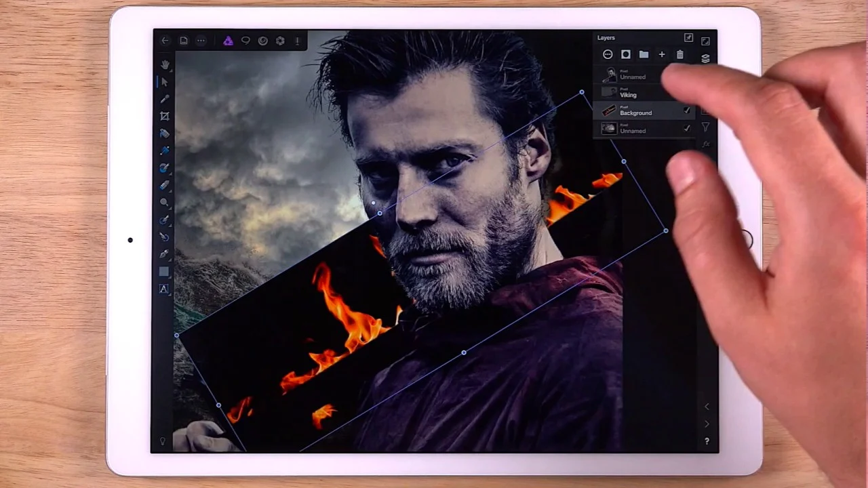
Task: Go back to the gallery
Action: tap(165, 41)
